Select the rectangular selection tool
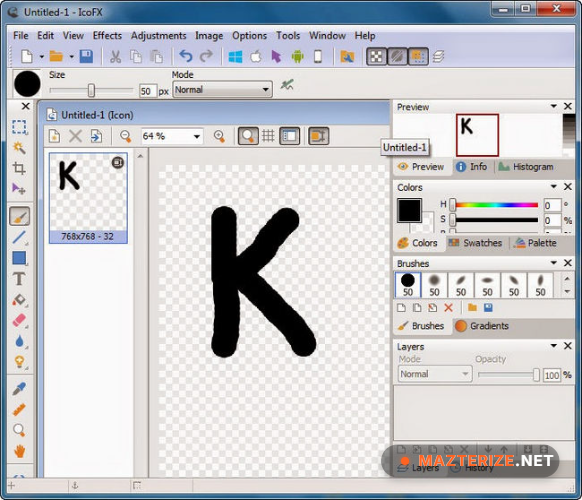 (x=19, y=127)
